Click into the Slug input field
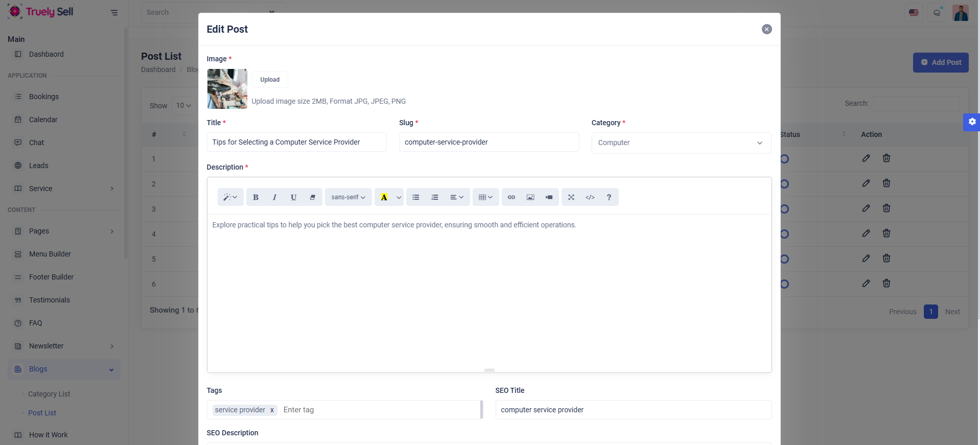This screenshot has height=445, width=980. [488, 142]
